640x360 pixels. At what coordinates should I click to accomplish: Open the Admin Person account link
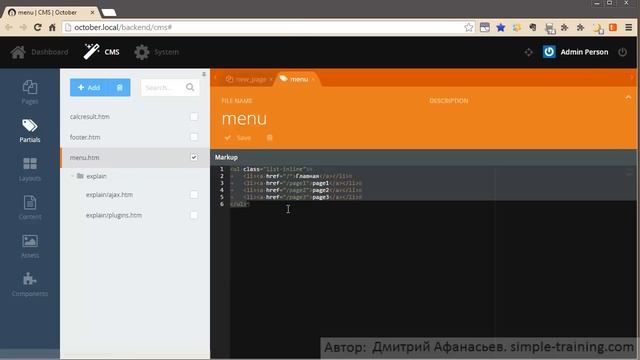584,52
